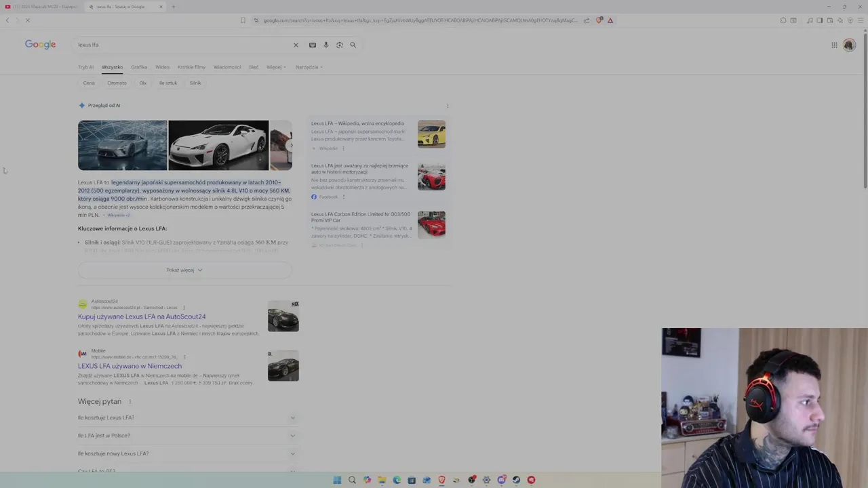Screen dimensions: 868x488
Task: Open Wiadomości news tab
Action: 227,67
